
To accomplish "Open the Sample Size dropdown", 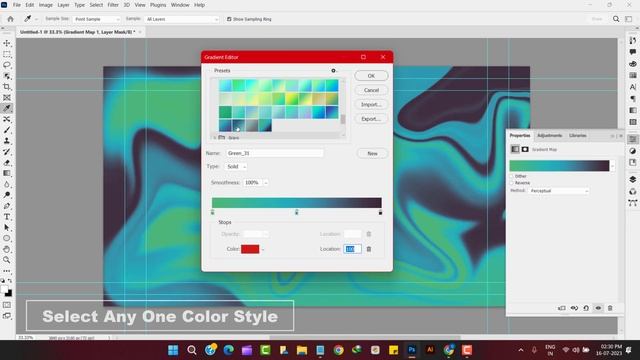I will pos(97,19).
